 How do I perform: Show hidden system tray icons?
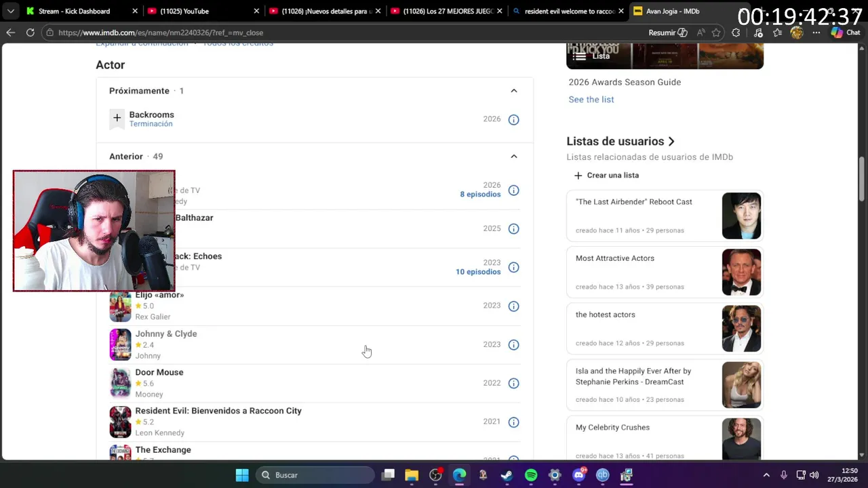(766, 475)
